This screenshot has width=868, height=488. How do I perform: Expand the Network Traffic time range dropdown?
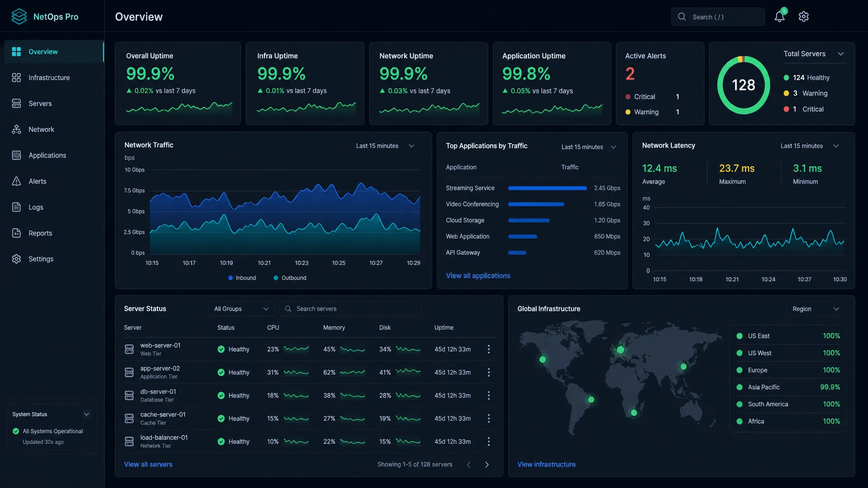click(x=385, y=146)
